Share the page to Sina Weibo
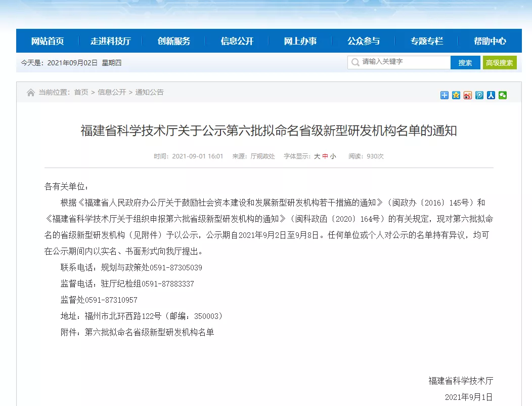532x406 pixels. coord(468,95)
